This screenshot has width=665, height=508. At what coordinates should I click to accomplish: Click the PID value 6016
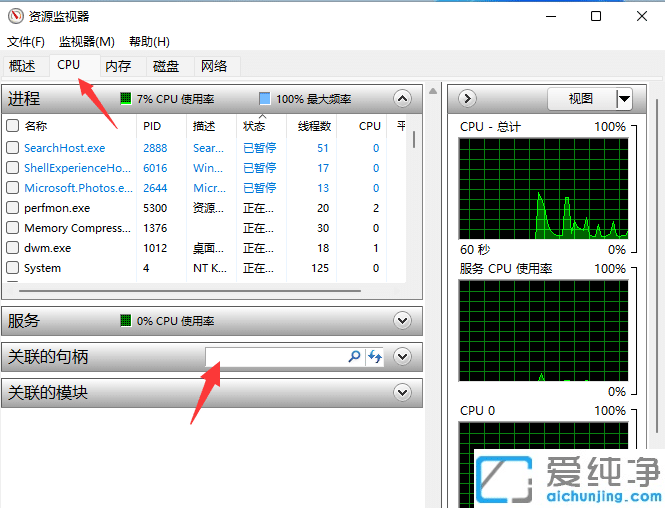155,168
